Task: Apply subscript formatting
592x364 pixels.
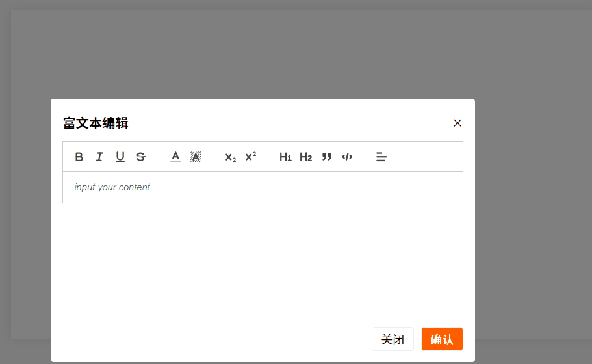Action: (x=230, y=157)
